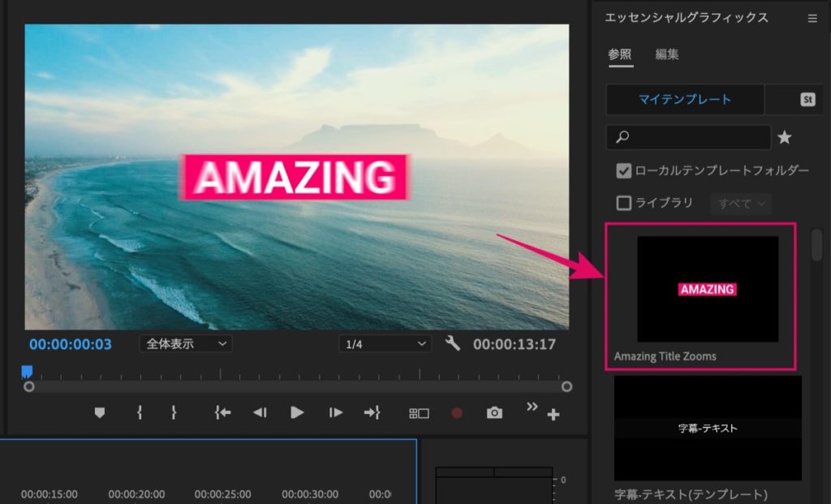
Task: Select the Amazing Title Zooms template thumbnail
Action: 708,289
